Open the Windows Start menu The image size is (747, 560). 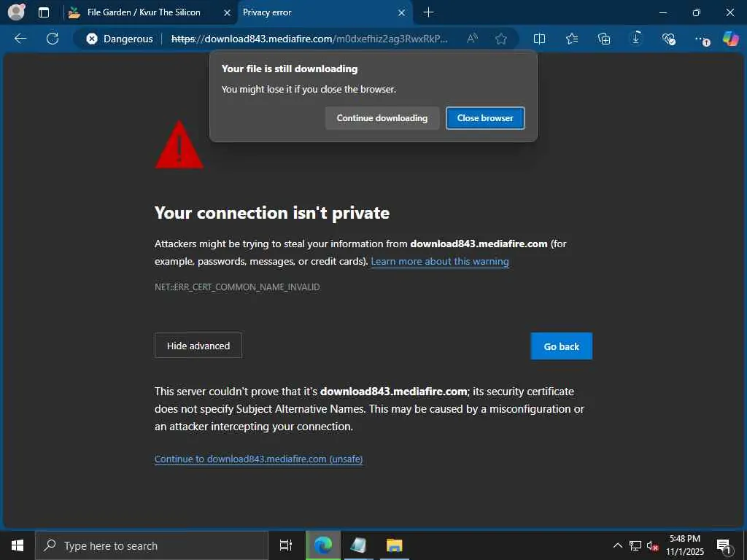(x=18, y=545)
